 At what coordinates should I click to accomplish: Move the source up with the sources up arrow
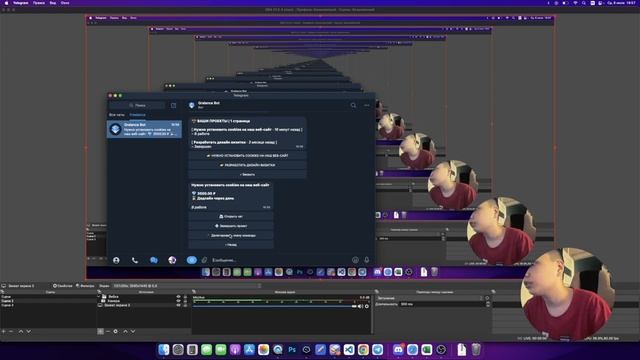(125, 331)
